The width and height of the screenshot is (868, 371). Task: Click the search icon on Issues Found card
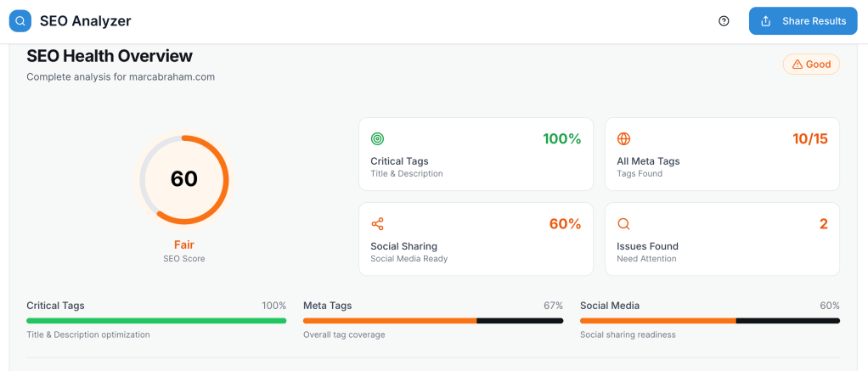(623, 224)
